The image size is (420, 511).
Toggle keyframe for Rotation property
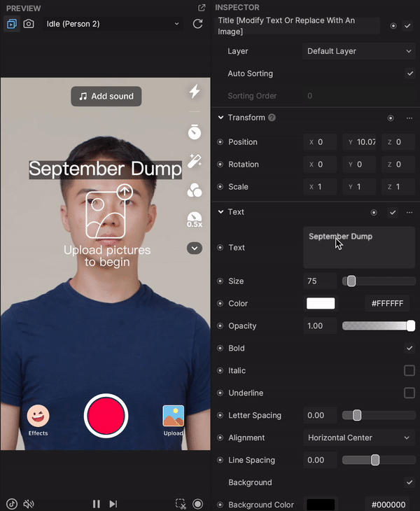(x=220, y=164)
